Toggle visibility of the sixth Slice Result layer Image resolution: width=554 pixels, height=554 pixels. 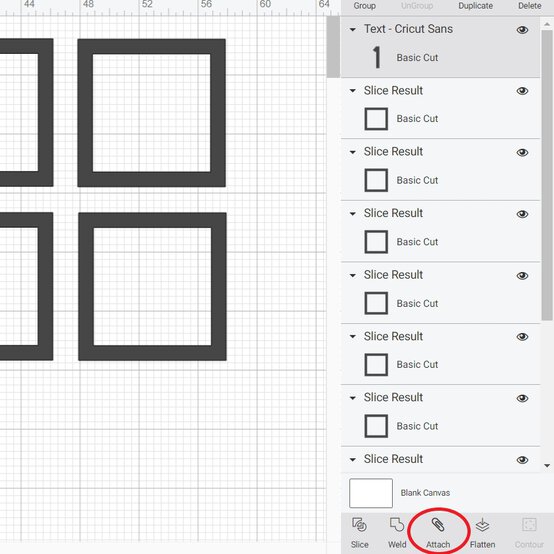pyautogui.click(x=522, y=398)
